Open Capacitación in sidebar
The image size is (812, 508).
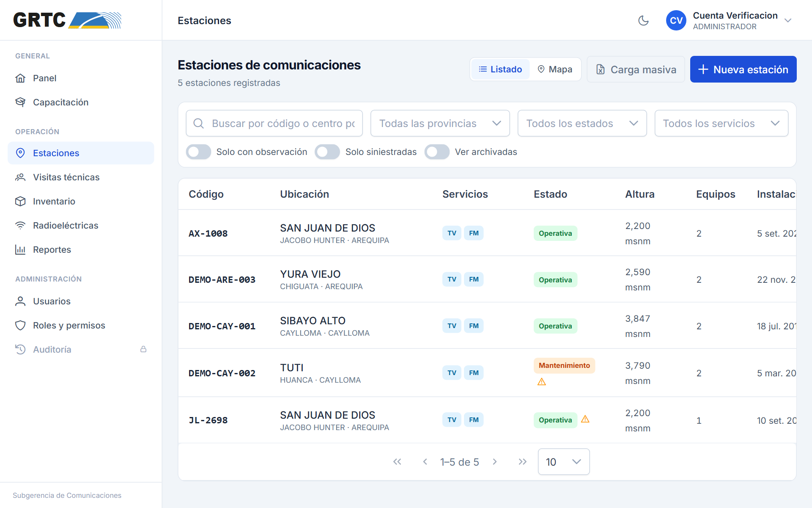pos(81,102)
